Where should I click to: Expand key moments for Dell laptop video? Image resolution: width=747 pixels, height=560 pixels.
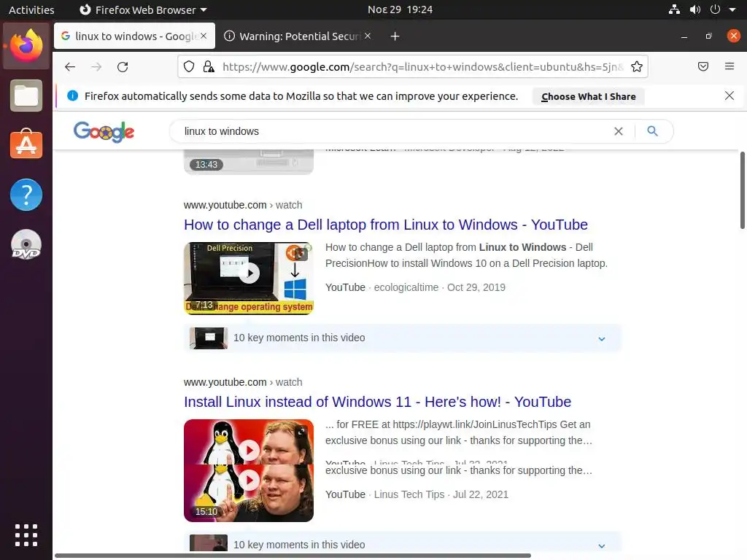tap(602, 338)
